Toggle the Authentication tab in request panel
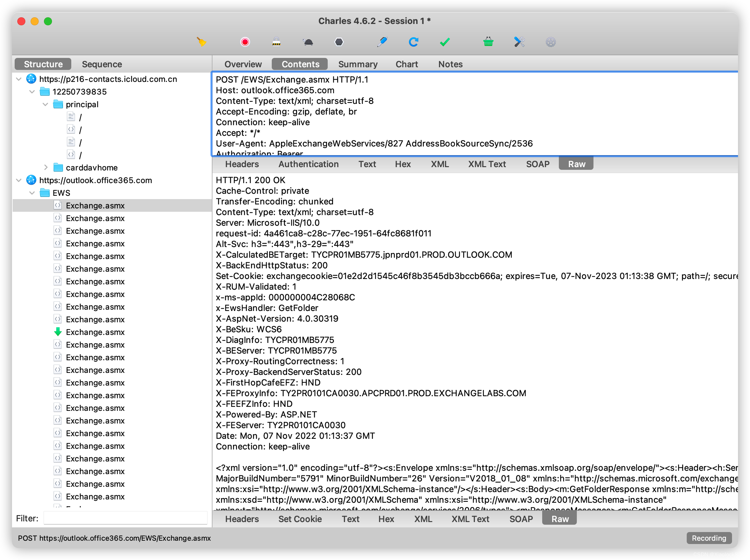Screen dimensions: 750x560 308,164
